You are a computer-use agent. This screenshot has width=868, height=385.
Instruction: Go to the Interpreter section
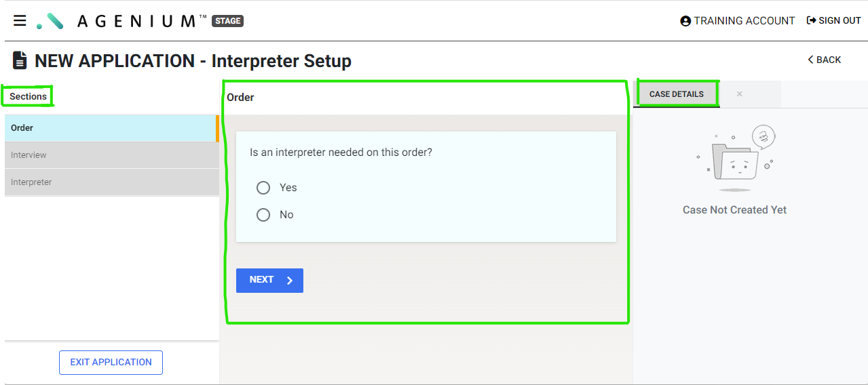pyautogui.click(x=112, y=182)
